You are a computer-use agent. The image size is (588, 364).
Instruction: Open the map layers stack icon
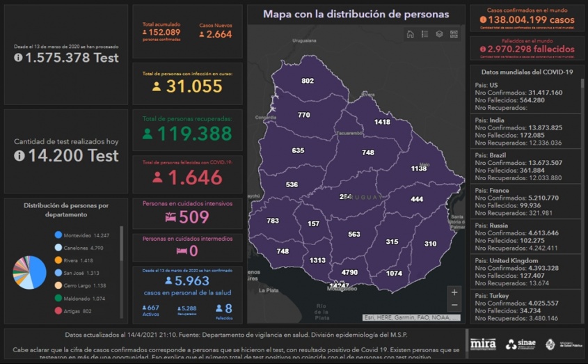(439, 34)
